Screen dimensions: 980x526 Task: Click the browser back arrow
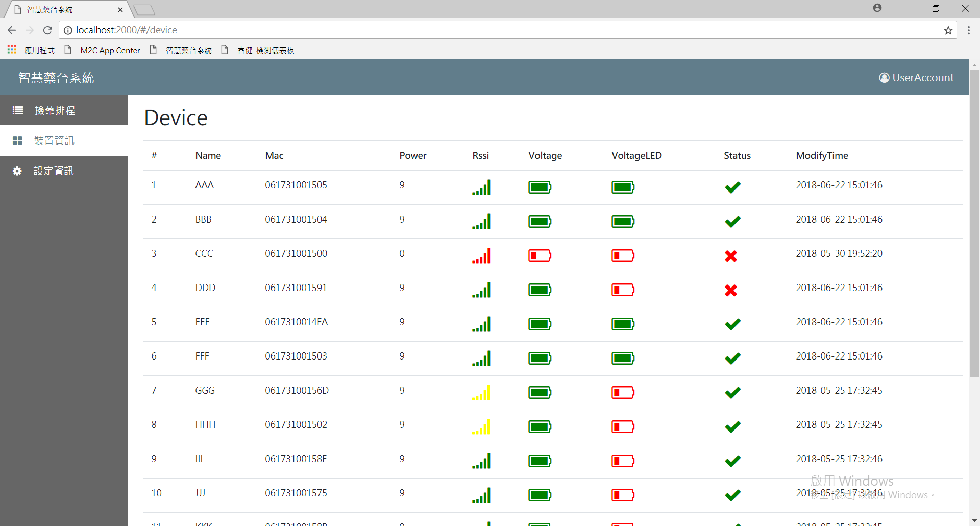[12, 30]
